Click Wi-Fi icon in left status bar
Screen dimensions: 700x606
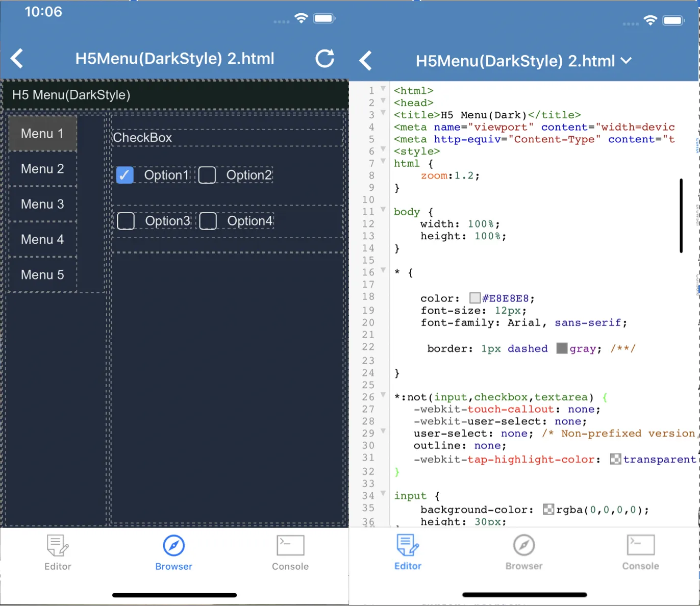[302, 19]
